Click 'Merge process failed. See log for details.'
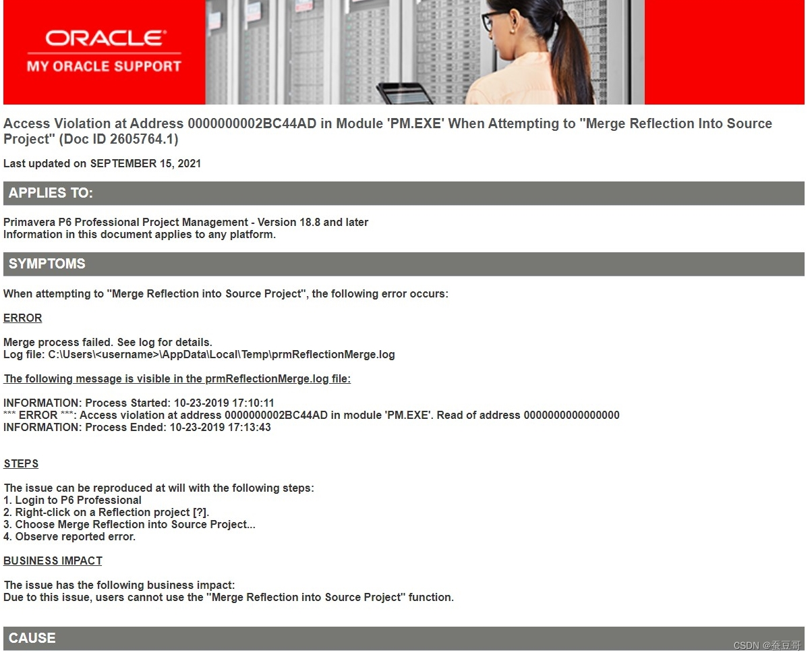 tap(108, 343)
